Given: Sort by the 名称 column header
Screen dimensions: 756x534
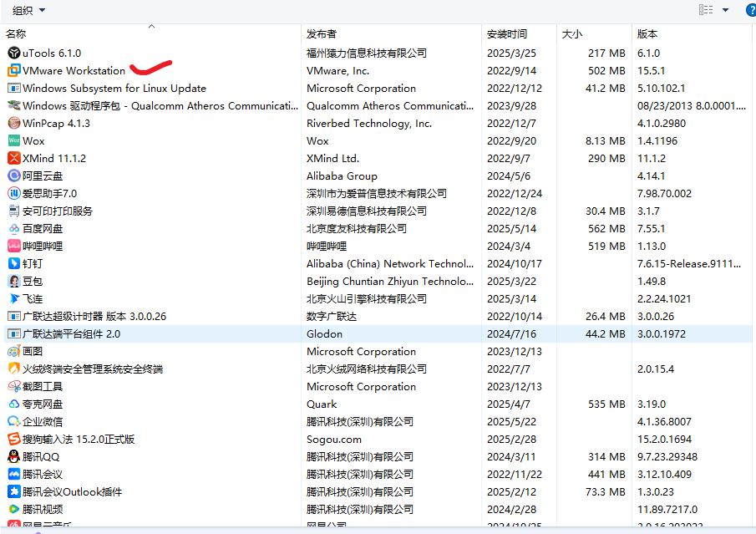Looking at the screenshot, I should 152,33.
